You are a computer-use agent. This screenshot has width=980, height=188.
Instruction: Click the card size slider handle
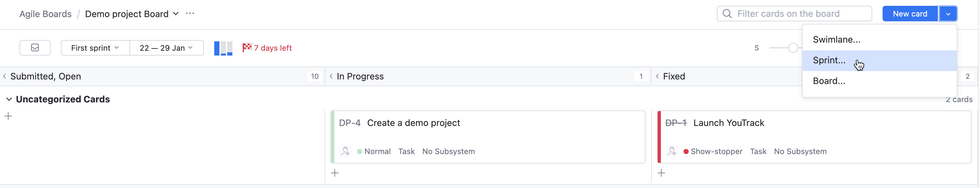(x=793, y=48)
